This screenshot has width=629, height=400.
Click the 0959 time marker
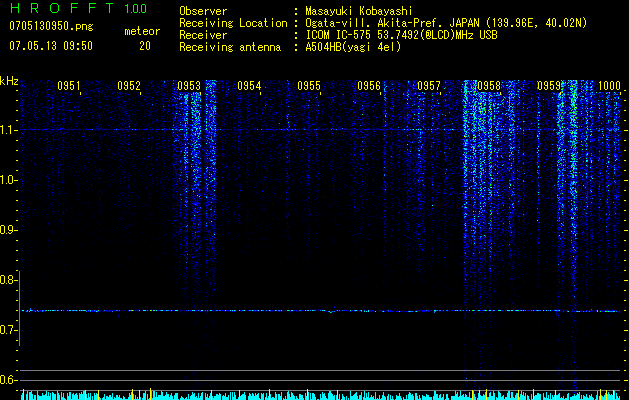(x=549, y=86)
